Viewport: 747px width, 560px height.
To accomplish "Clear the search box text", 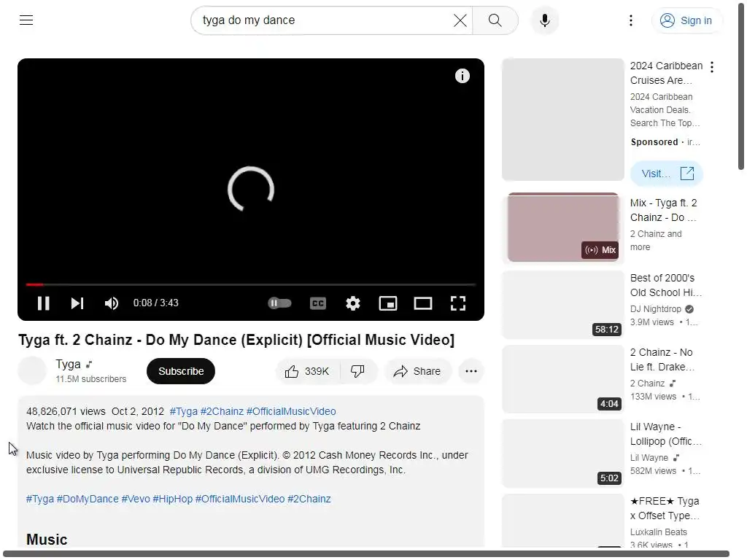I will [460, 20].
